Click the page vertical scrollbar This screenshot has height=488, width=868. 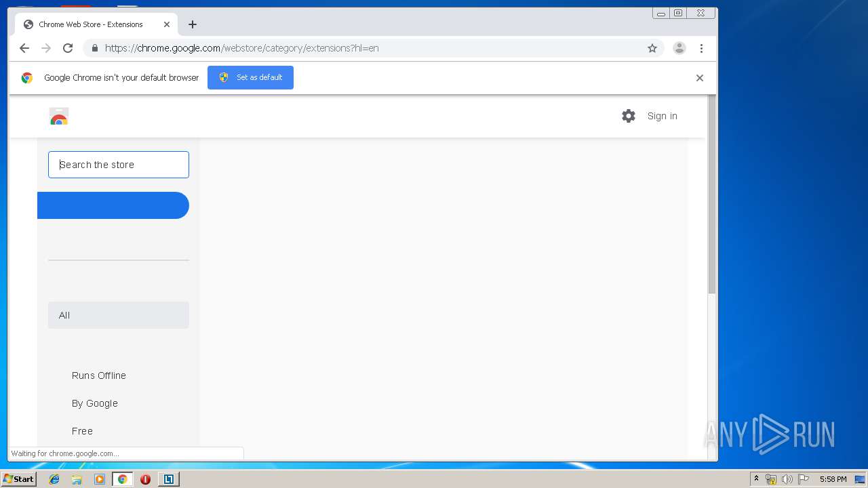click(x=712, y=195)
